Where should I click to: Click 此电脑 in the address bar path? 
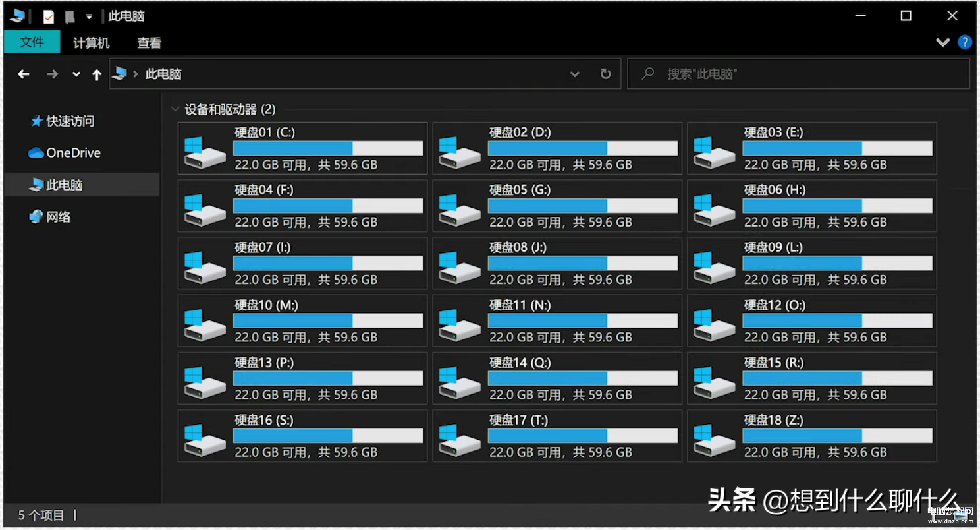coord(163,74)
